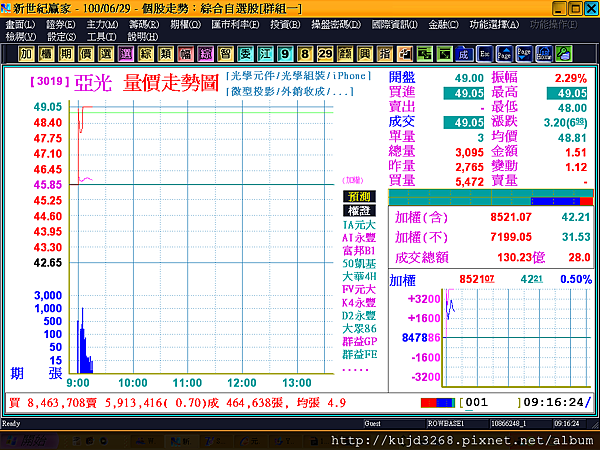This screenshot has width=600, height=450.
Task: Open the 說明(H) menu
Action: (x=143, y=37)
